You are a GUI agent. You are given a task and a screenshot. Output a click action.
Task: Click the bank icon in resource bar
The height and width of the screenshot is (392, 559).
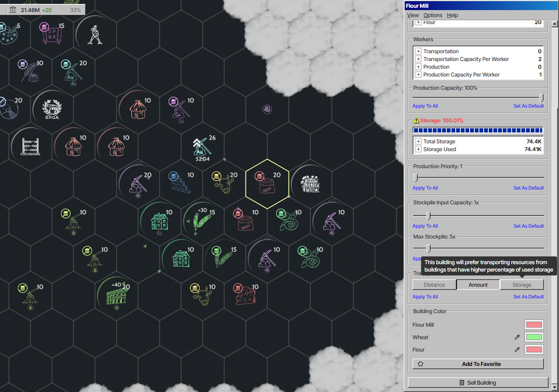tap(13, 10)
